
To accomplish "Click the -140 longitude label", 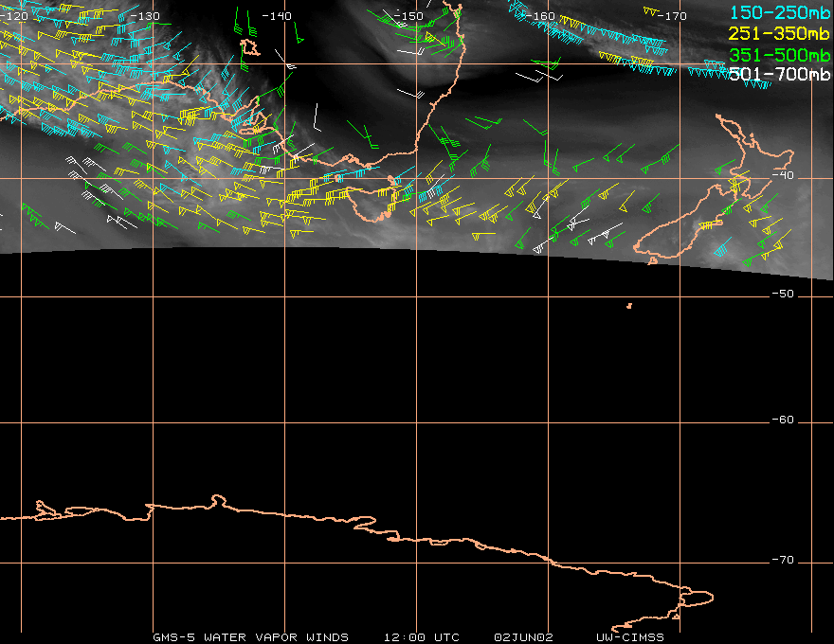I will [x=277, y=16].
